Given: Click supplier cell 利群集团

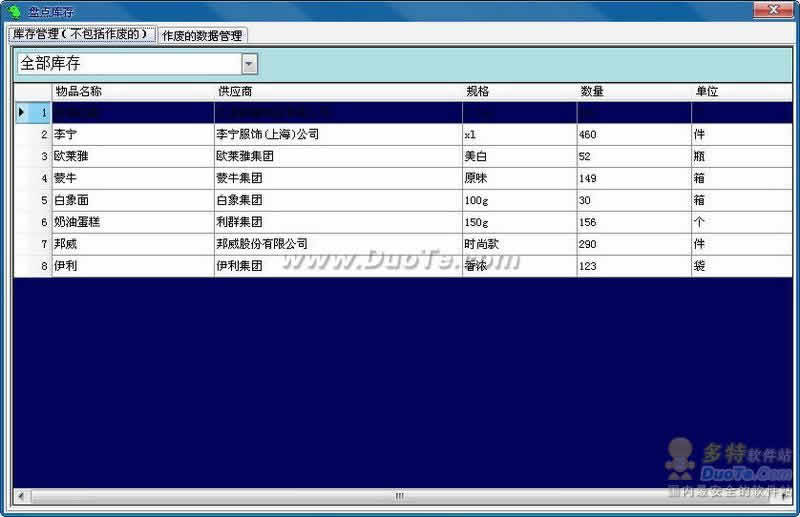Looking at the screenshot, I should 338,222.
